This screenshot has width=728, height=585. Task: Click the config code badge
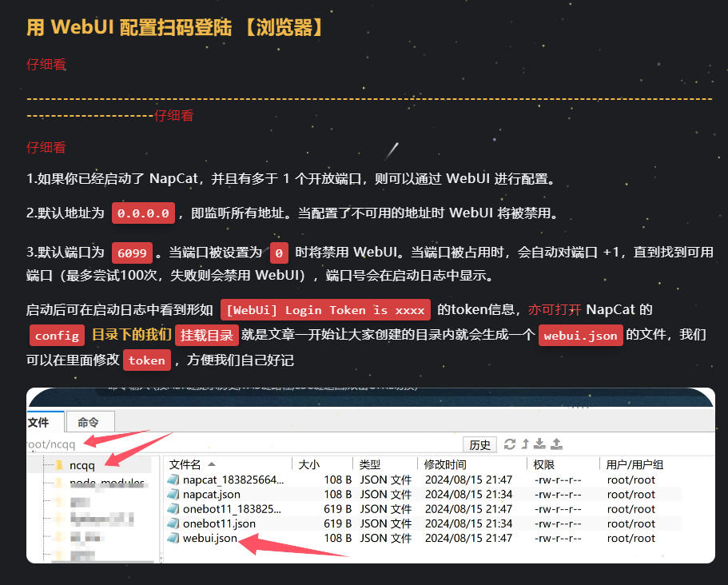pos(57,336)
